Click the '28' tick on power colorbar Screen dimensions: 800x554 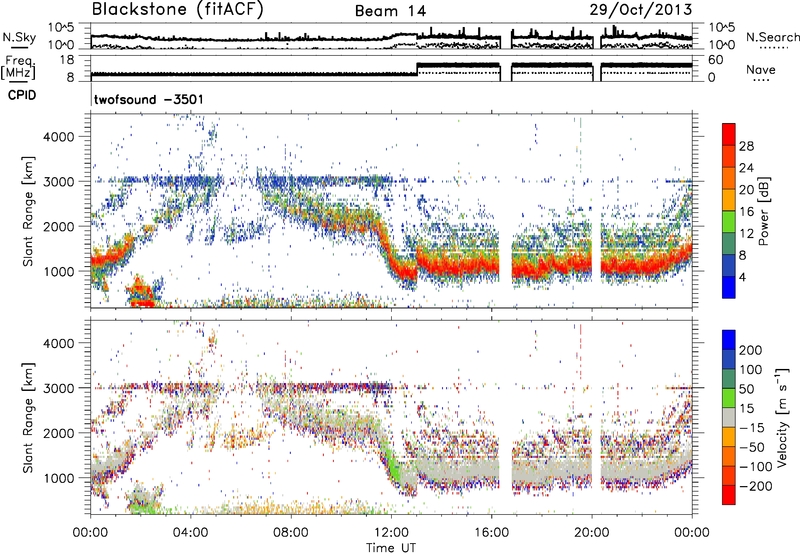[x=746, y=146]
